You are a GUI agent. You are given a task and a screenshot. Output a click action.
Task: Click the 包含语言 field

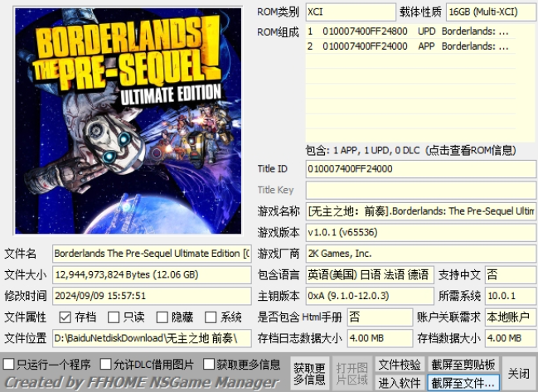[370, 274]
